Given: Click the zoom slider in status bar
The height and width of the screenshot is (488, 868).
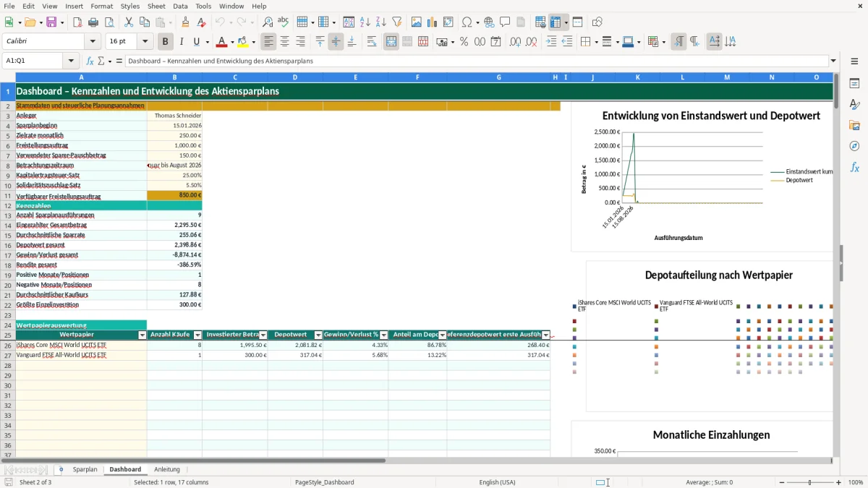Looking at the screenshot, I should pyautogui.click(x=809, y=482).
